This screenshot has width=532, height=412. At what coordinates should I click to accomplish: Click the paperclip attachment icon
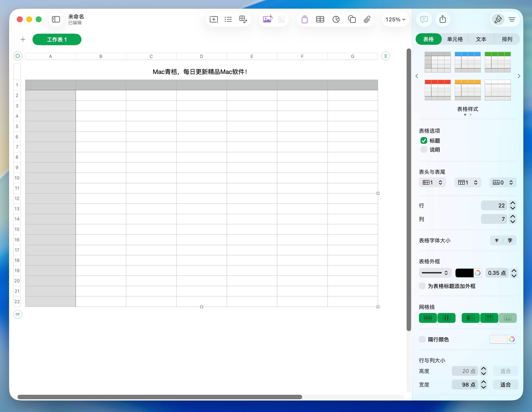(x=367, y=19)
